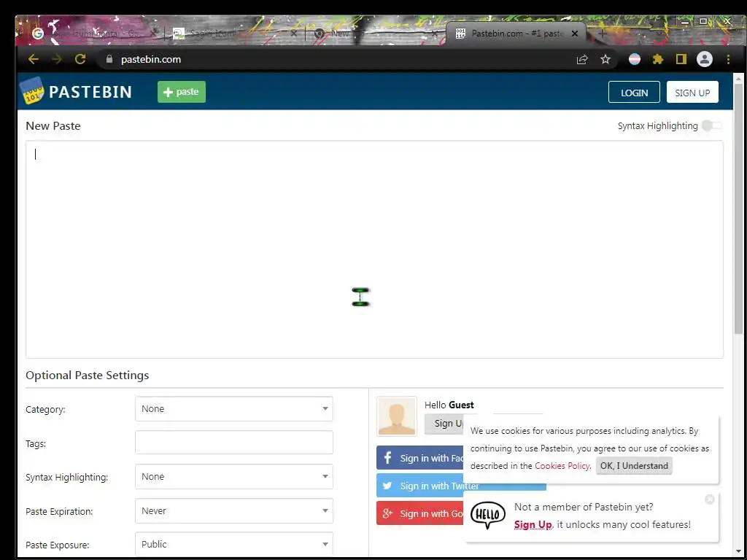
Task: Switch to the second browser tab
Action: click(x=233, y=34)
